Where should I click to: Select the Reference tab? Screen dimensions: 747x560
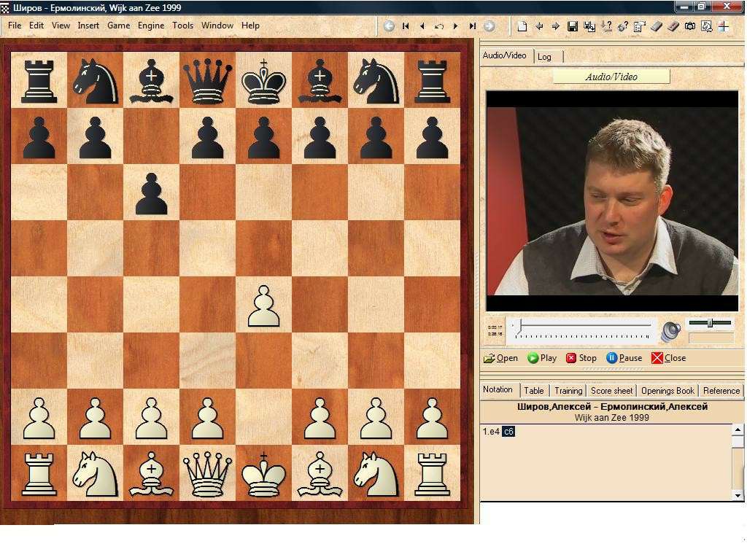pyautogui.click(x=721, y=391)
